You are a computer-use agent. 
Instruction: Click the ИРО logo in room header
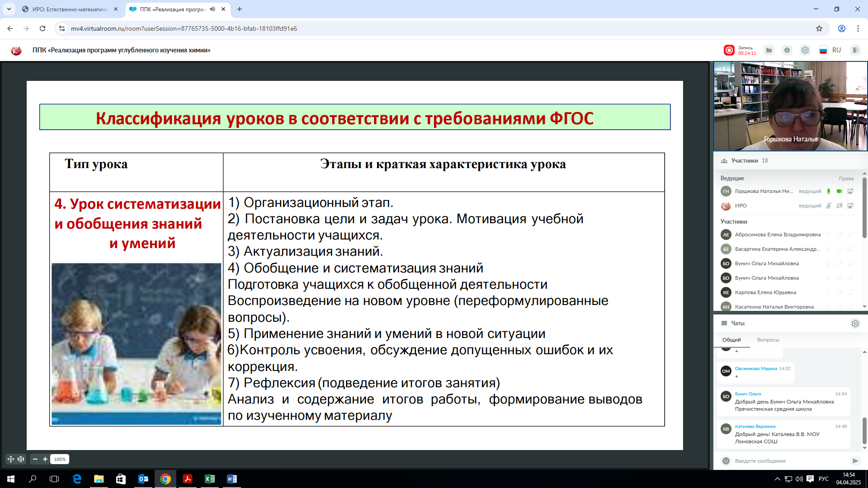tap(16, 50)
